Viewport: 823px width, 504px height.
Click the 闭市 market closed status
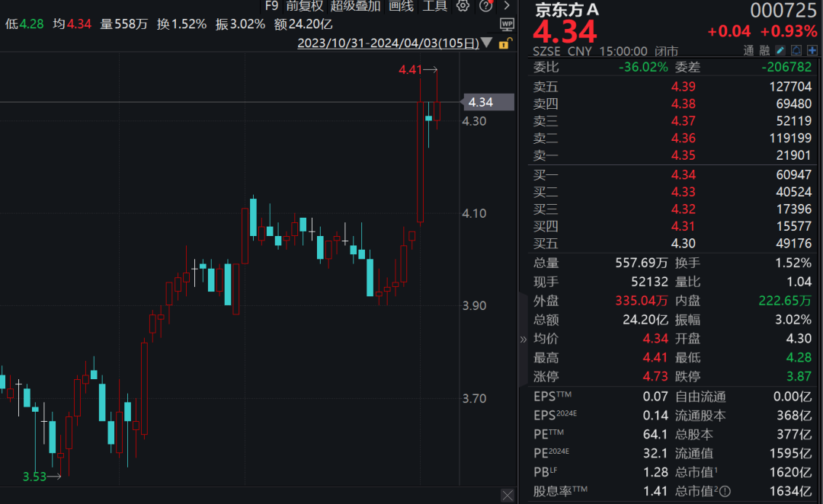coord(666,52)
